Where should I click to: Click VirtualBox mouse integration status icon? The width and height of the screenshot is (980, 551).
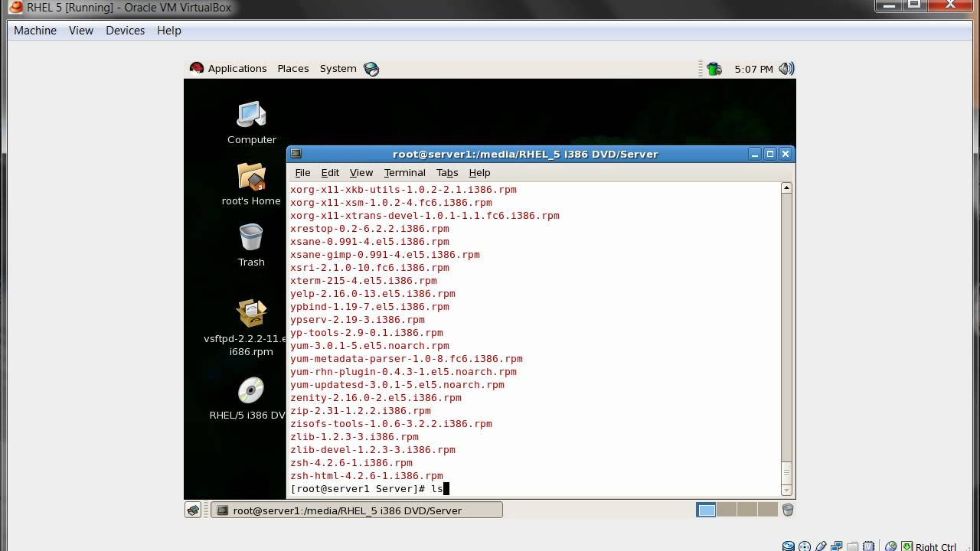[x=891, y=546]
